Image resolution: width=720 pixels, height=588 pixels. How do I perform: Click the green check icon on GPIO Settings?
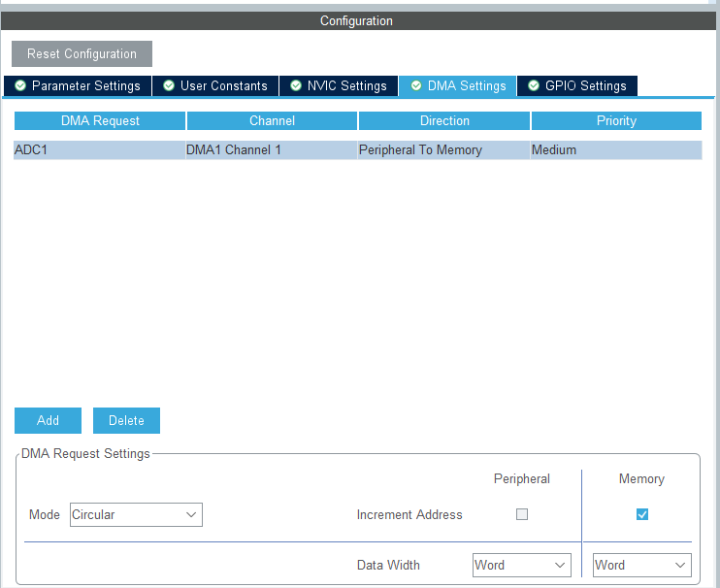[534, 85]
